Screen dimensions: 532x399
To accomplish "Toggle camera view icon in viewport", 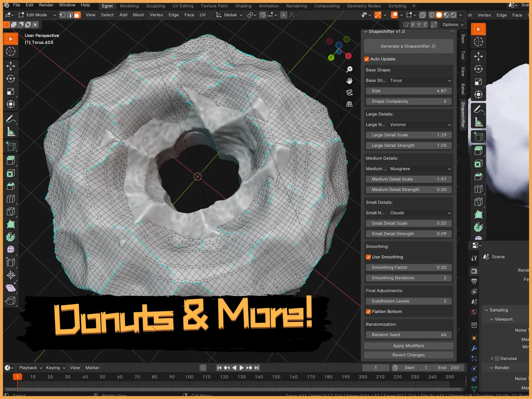I will click(349, 92).
